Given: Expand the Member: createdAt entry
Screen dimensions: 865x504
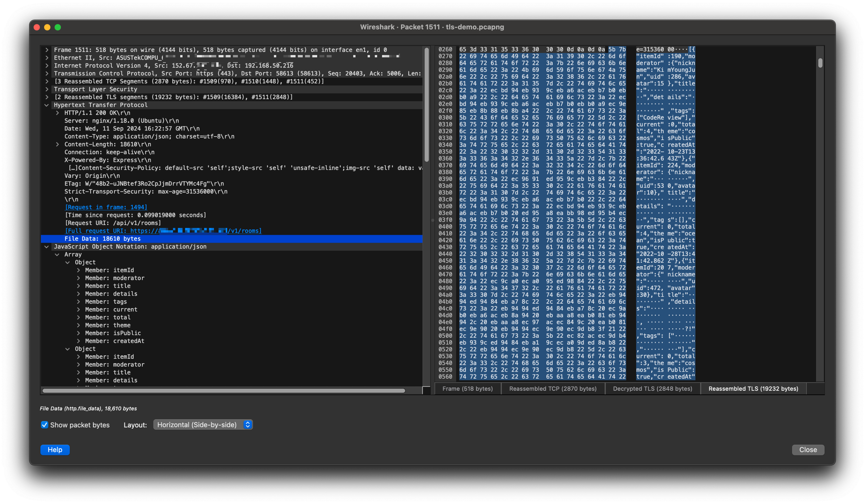Looking at the screenshot, I should (78, 341).
